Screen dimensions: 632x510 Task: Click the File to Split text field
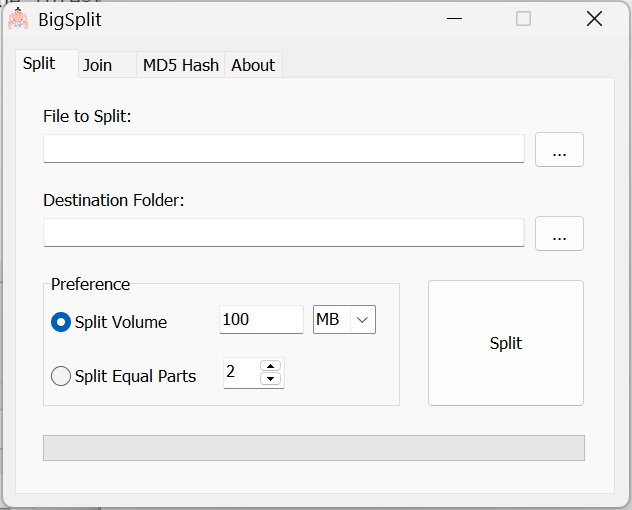click(283, 149)
